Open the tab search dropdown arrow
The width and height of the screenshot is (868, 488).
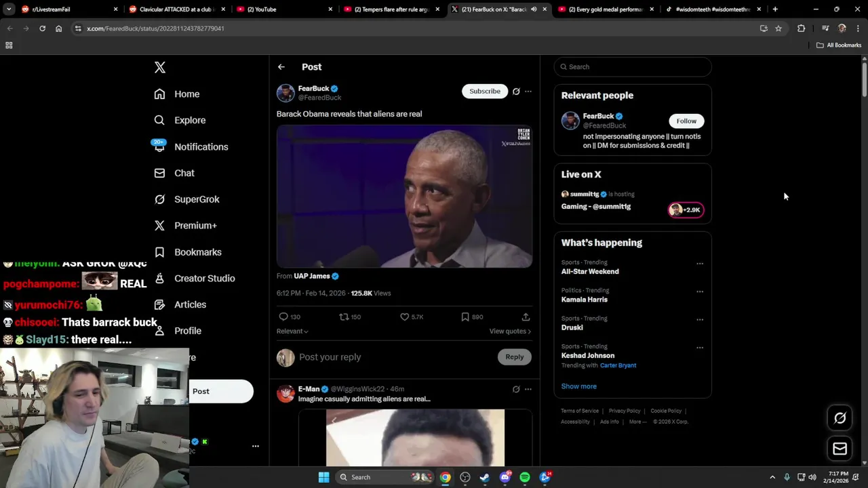point(9,9)
